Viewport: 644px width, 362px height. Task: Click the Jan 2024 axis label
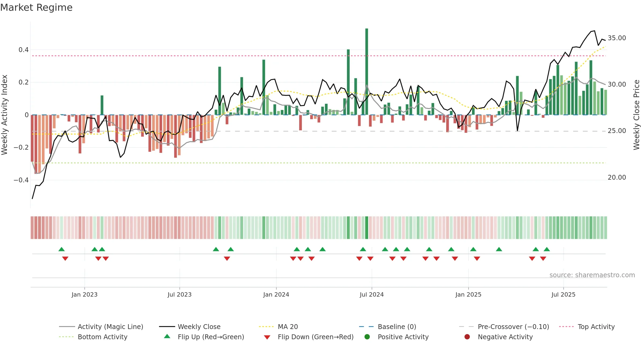(276, 295)
